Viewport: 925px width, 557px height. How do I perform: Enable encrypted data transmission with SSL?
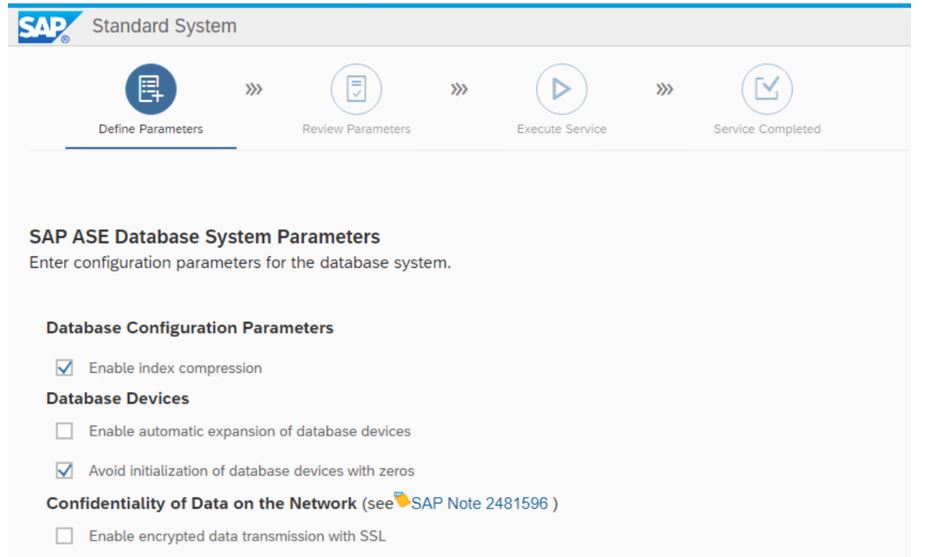[x=64, y=536]
